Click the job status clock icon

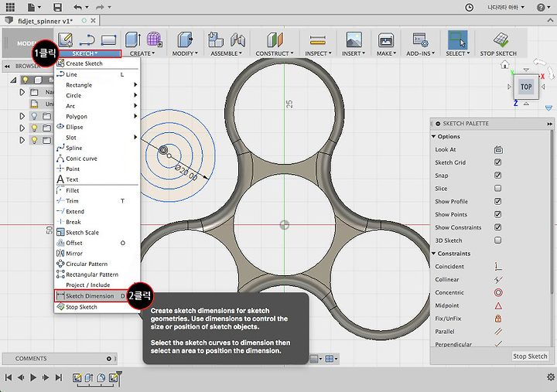click(x=470, y=8)
